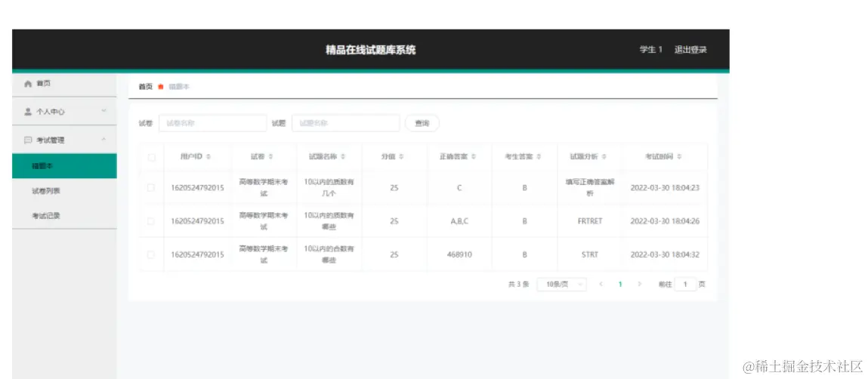Screen dimensions: 868x379
Task: Collapse the 考试管理 sidebar menu chevron
Action: pyautogui.click(x=103, y=140)
